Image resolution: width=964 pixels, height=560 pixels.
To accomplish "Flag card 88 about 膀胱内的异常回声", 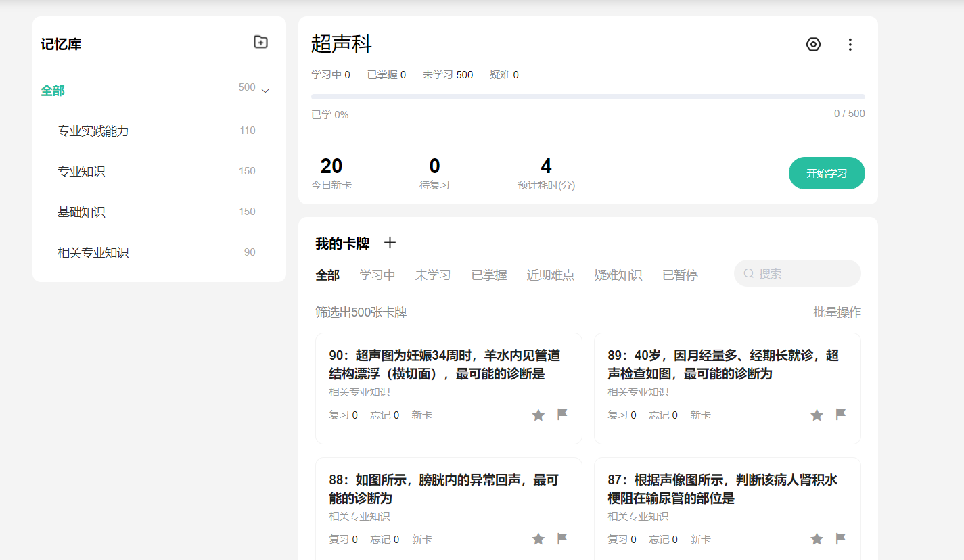I will tap(562, 538).
